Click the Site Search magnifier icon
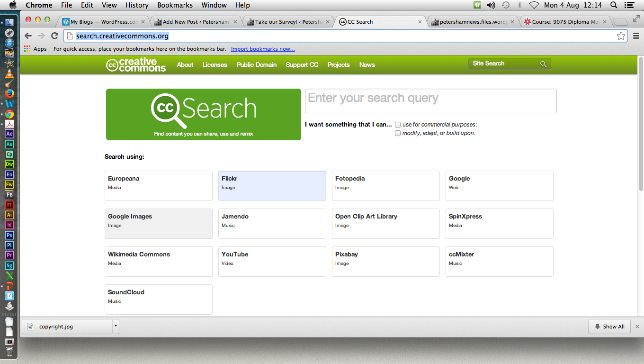This screenshot has width=644, height=364. (544, 64)
